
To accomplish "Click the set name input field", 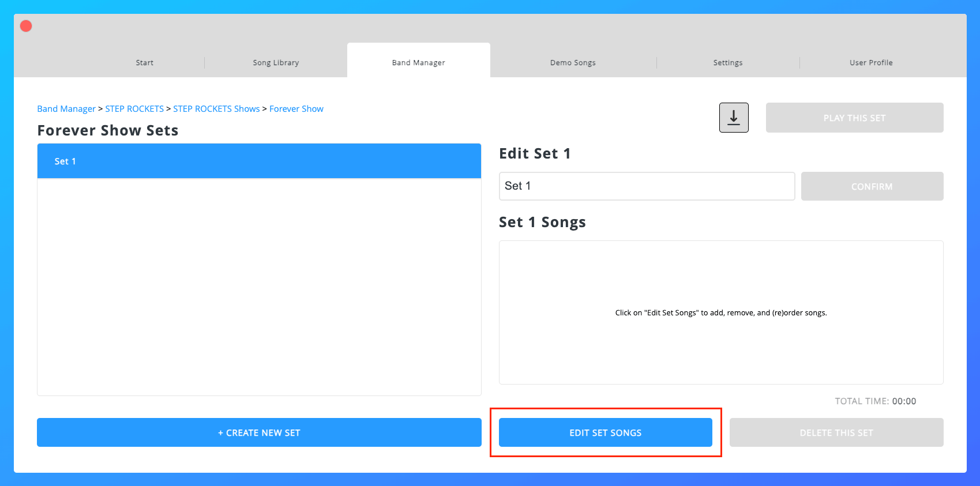I will [x=647, y=186].
